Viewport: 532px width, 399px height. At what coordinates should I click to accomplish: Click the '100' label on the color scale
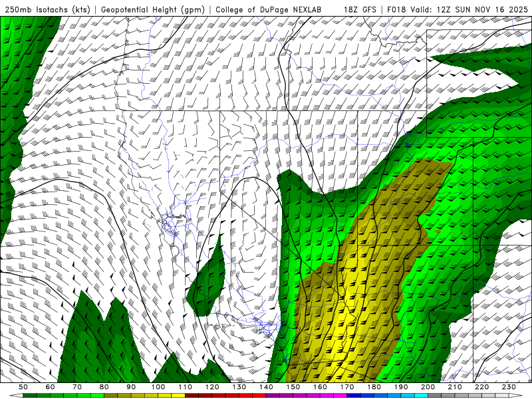tap(158, 387)
